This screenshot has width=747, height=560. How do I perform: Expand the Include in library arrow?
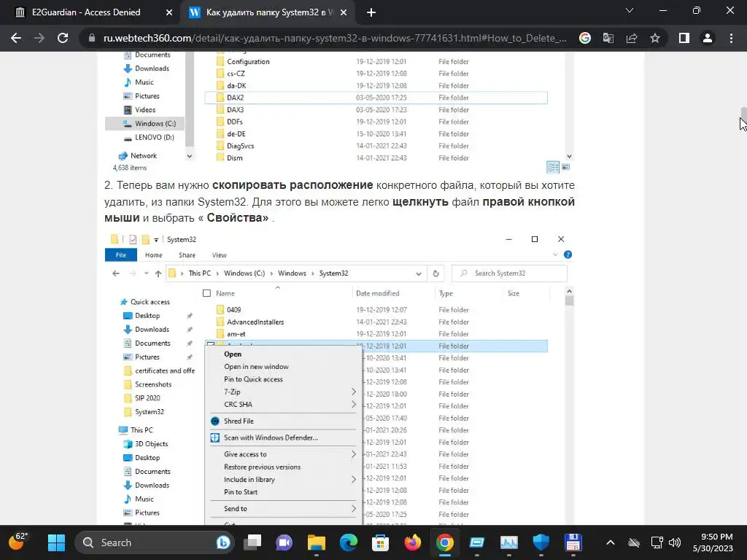[354, 480]
